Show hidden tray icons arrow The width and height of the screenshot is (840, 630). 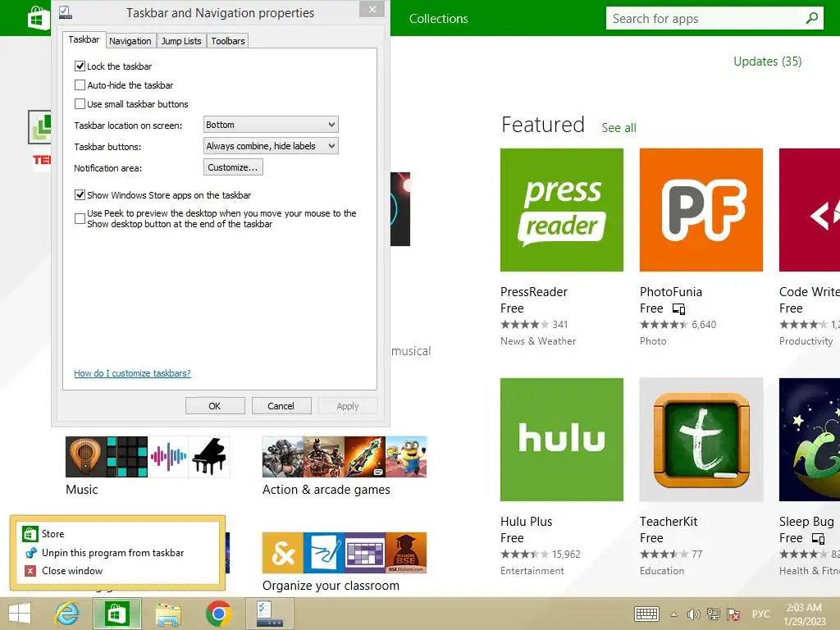[674, 615]
